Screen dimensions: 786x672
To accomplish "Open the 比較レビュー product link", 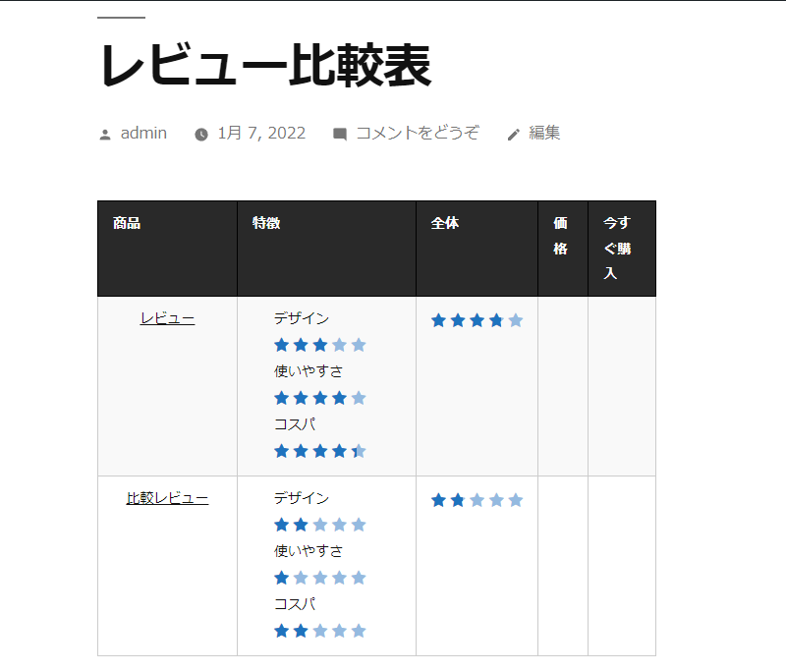I will pos(167,498).
